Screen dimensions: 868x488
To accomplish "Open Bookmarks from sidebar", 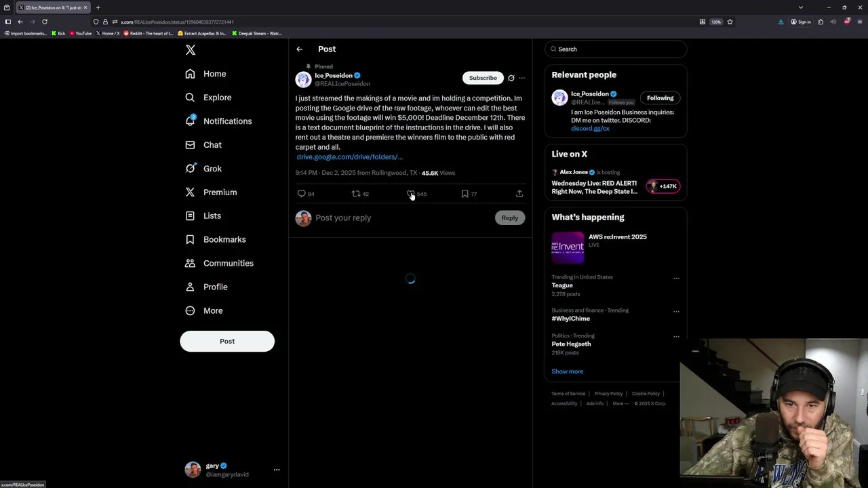I will [215, 239].
